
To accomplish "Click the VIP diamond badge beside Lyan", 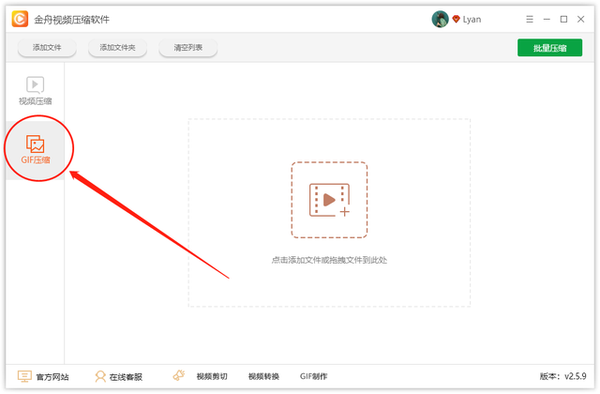I will coord(456,19).
